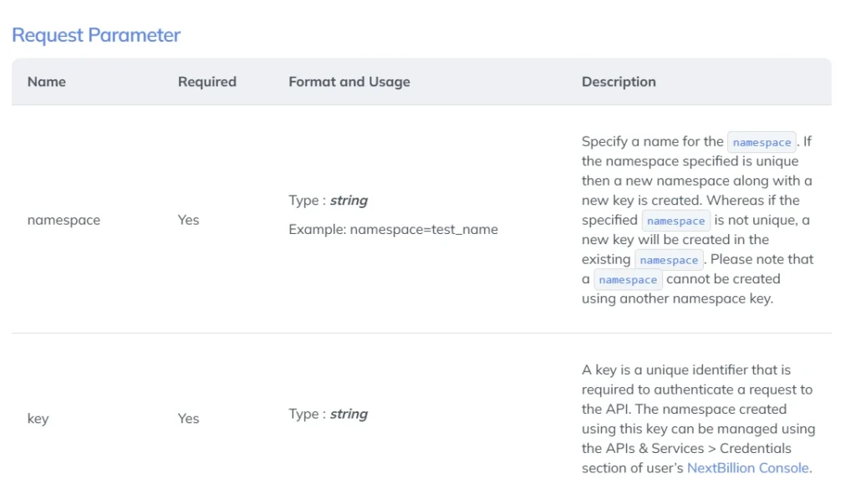Click the Yes cell in namespace row

(188, 220)
